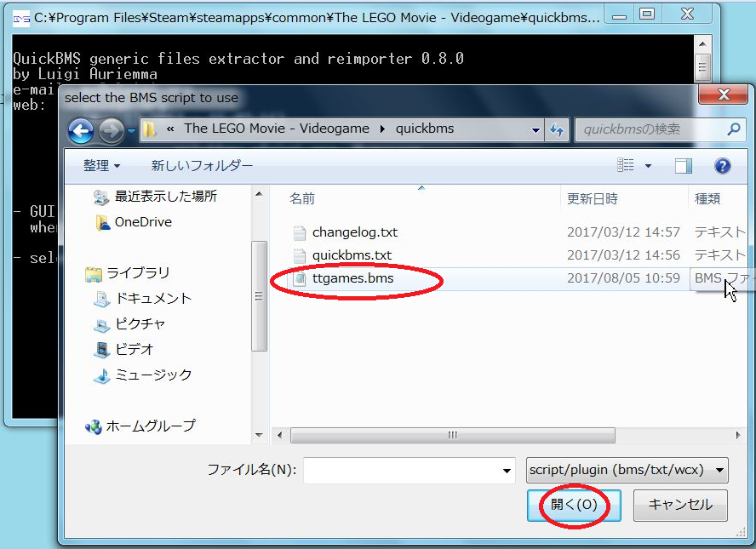Sort files by 名前 column
The width and height of the screenshot is (756, 549).
(302, 198)
